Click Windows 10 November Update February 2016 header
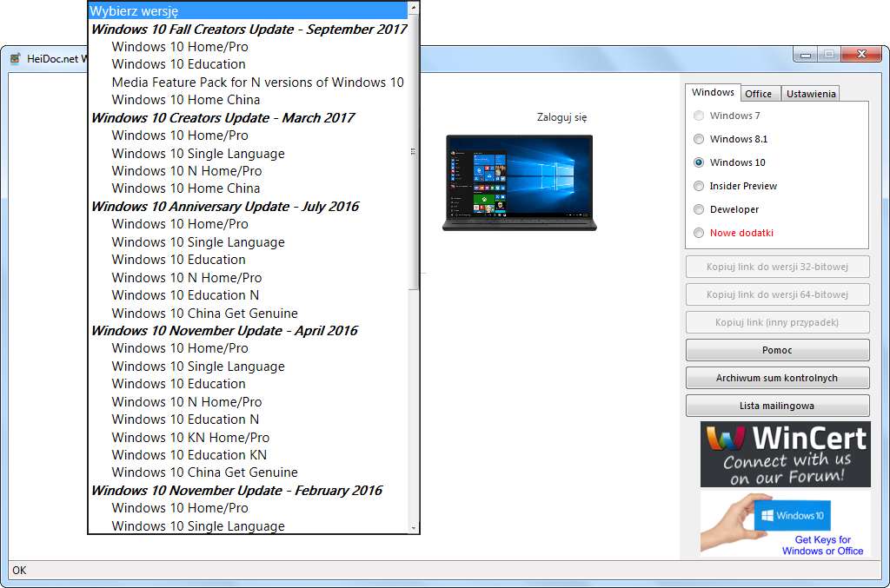 tap(248, 491)
